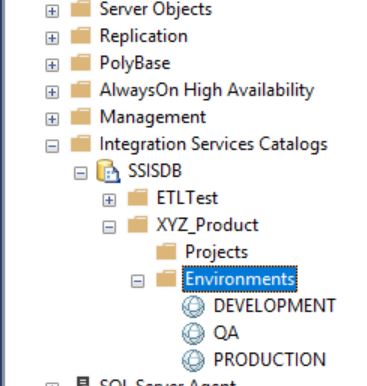Click the Environments folder icon
The image size is (367, 386).
coord(166,279)
